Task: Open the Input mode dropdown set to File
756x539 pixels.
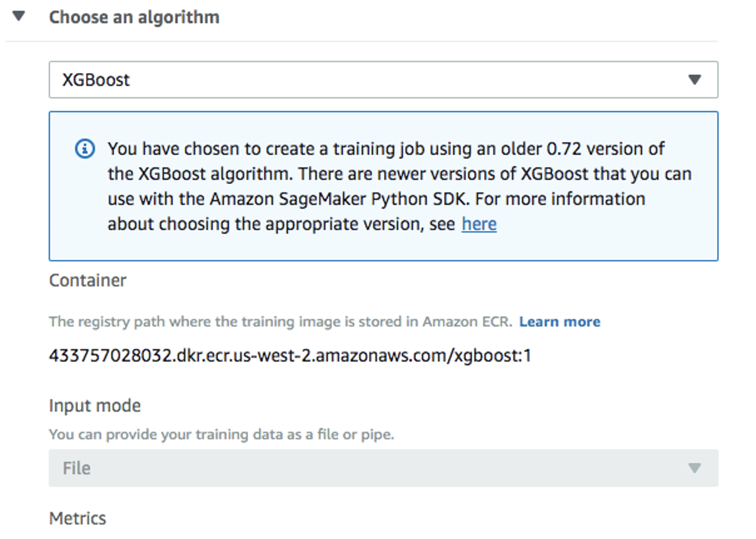Action: point(383,468)
